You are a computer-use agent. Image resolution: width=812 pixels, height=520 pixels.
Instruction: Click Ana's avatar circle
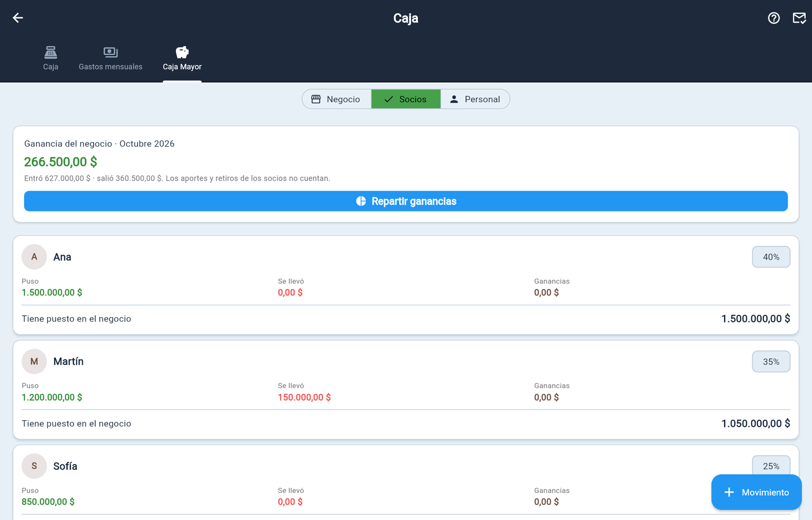pyautogui.click(x=34, y=257)
